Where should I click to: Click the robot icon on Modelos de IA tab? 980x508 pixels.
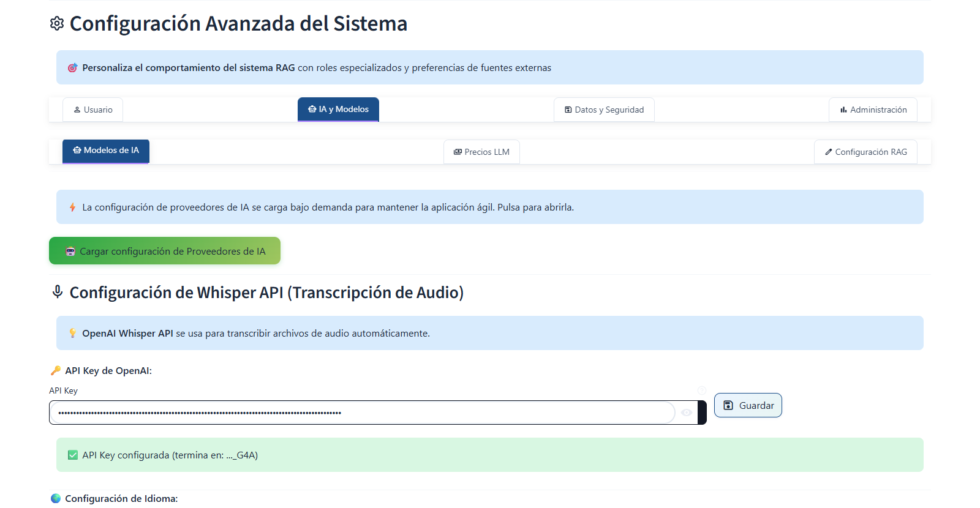coord(77,150)
